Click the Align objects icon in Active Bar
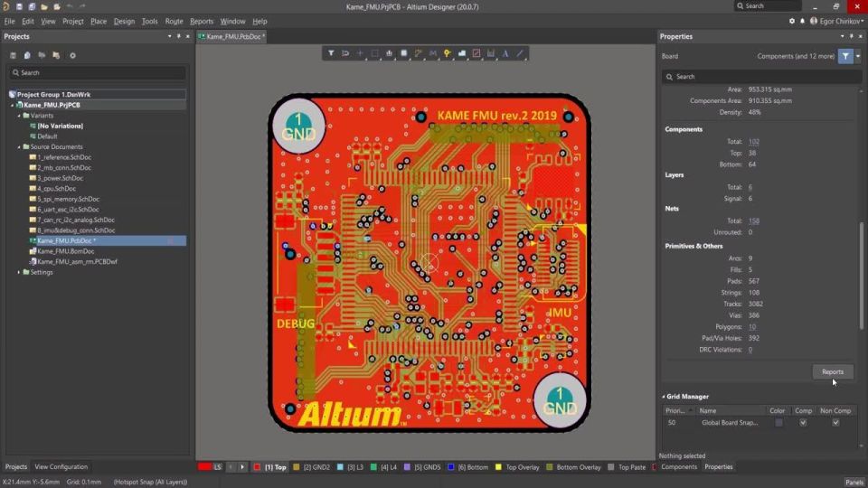Image resolution: width=868 pixels, height=488 pixels. tap(389, 53)
